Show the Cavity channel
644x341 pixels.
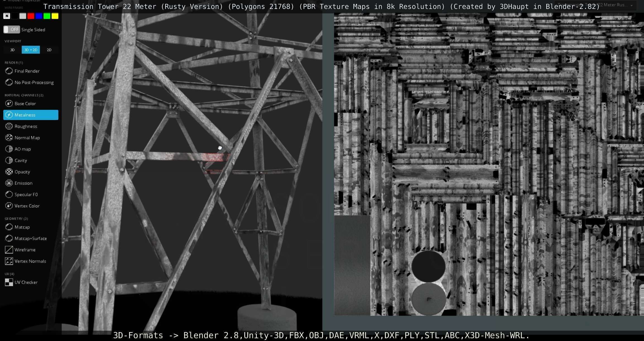click(x=31, y=160)
